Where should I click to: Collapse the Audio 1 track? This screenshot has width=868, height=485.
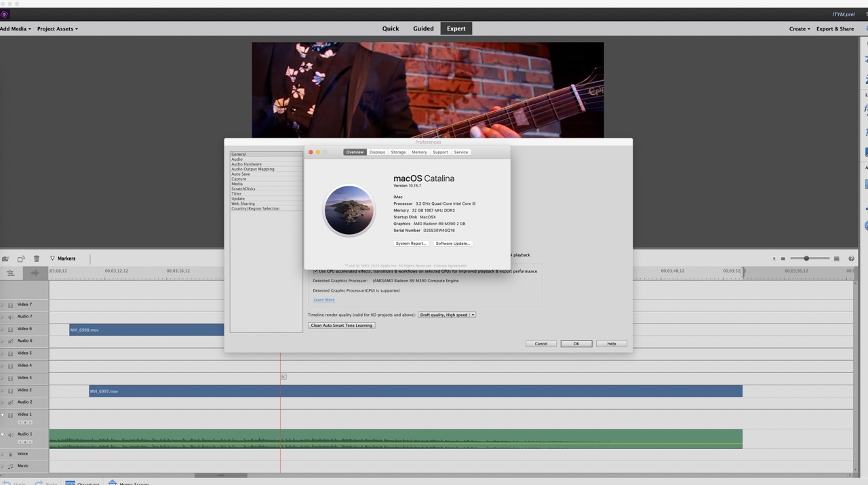2,434
